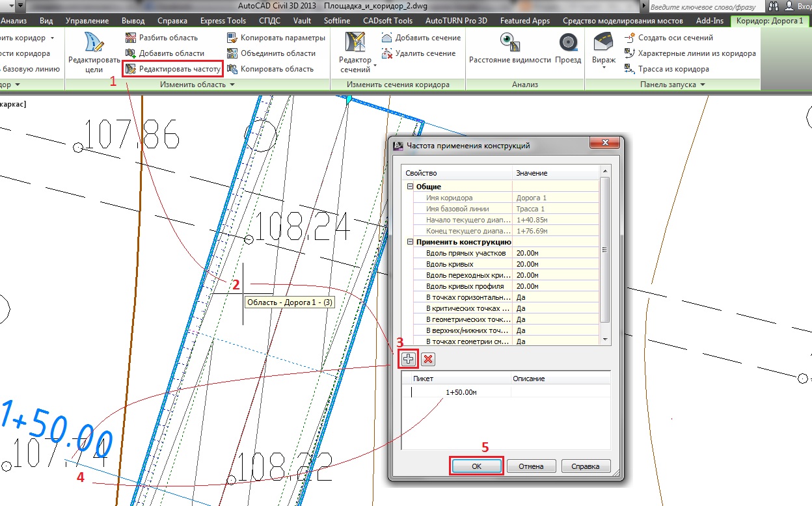Switch to the Add-Ins tab

(x=710, y=21)
